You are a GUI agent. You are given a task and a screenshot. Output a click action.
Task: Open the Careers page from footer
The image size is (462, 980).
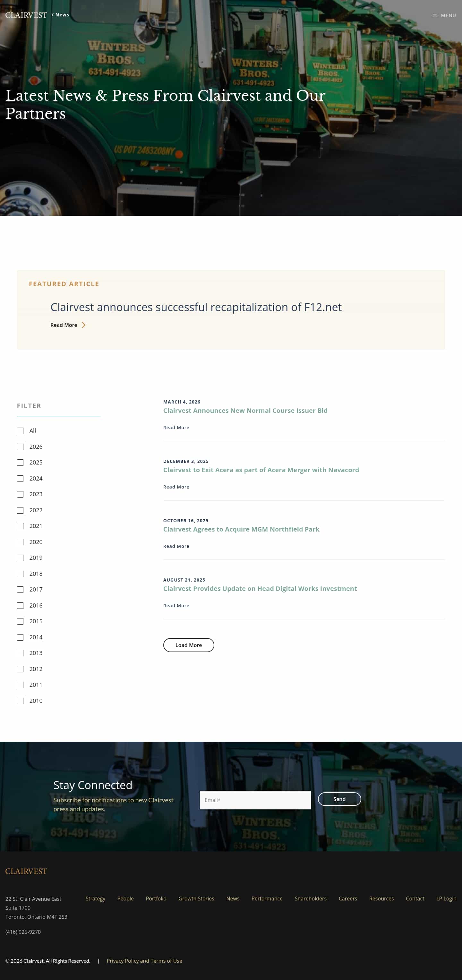pyautogui.click(x=347, y=899)
